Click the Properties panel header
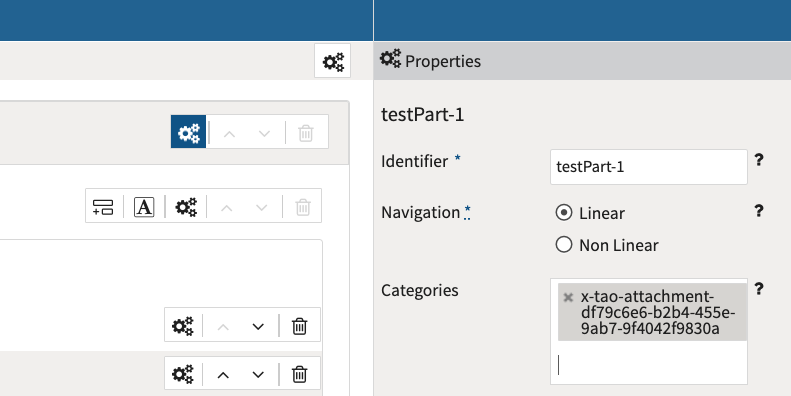The height and width of the screenshot is (396, 791). (582, 61)
